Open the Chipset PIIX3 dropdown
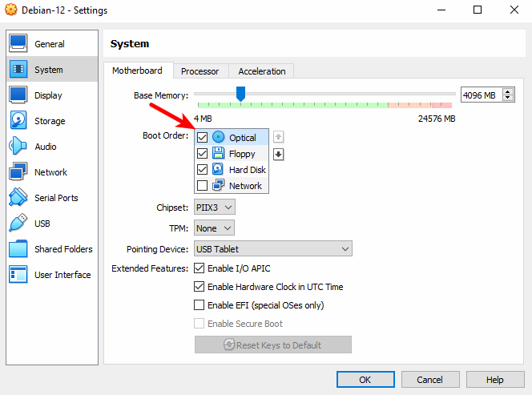This screenshot has width=532, height=395. (215, 208)
